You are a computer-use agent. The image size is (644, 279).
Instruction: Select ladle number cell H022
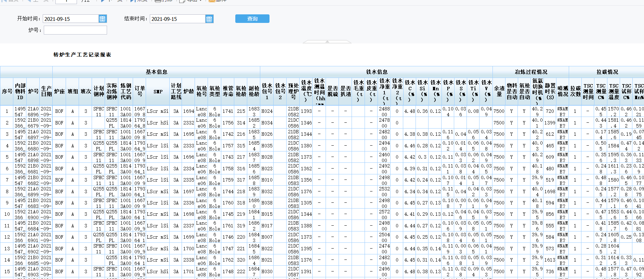point(267,249)
